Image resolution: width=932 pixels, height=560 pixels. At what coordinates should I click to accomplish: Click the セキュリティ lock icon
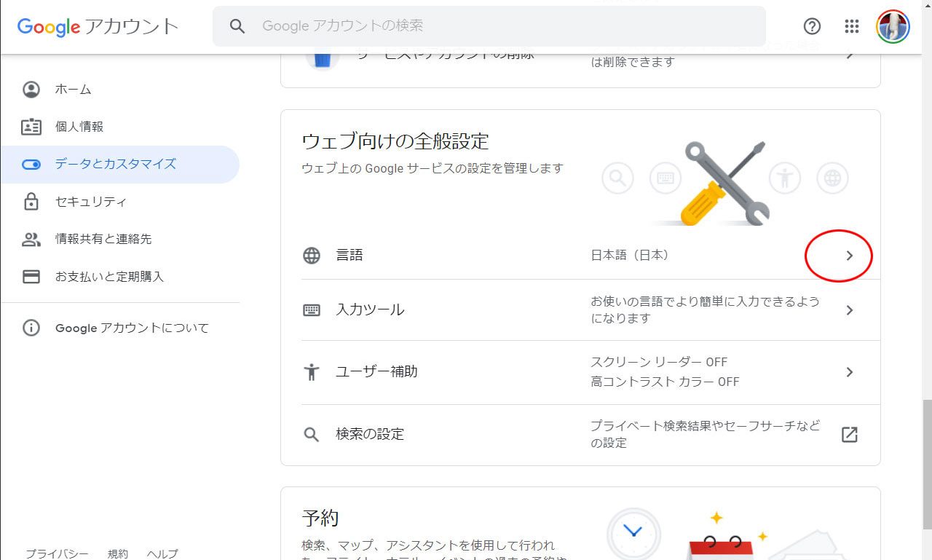(x=31, y=202)
